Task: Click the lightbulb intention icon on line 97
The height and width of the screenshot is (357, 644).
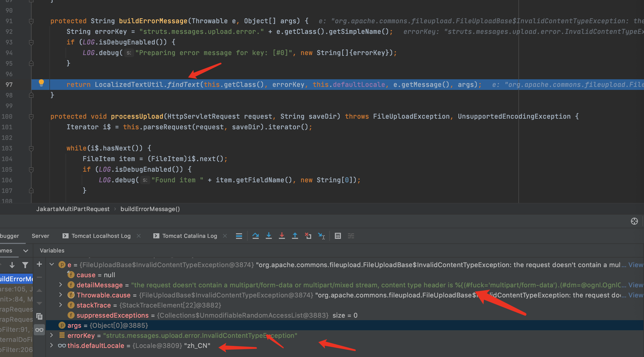Action: (x=41, y=83)
